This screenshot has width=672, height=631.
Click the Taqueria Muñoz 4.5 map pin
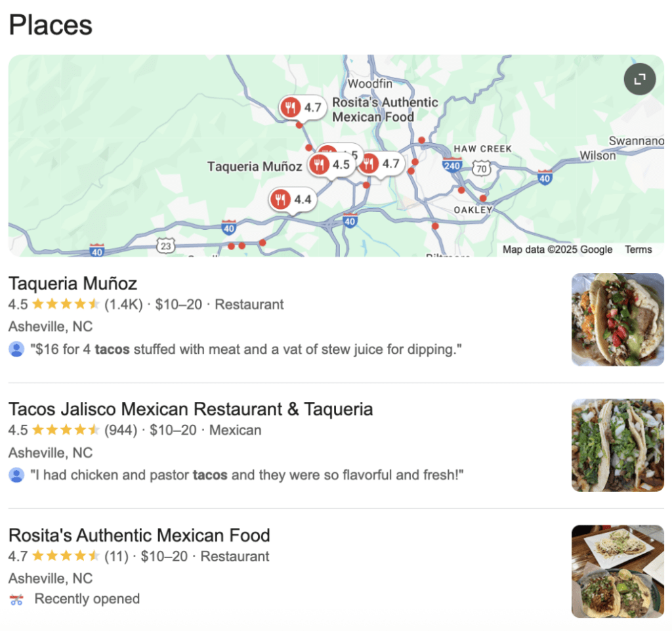click(331, 165)
